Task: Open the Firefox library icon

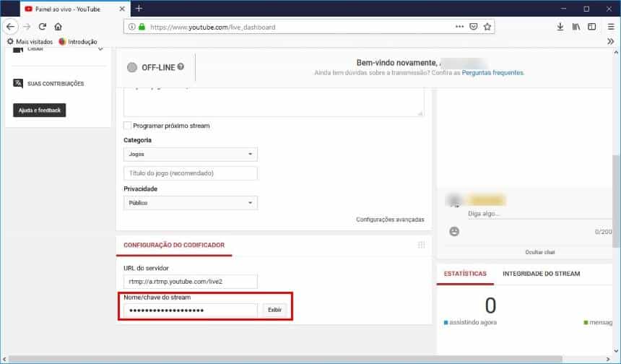Action: pos(576,27)
